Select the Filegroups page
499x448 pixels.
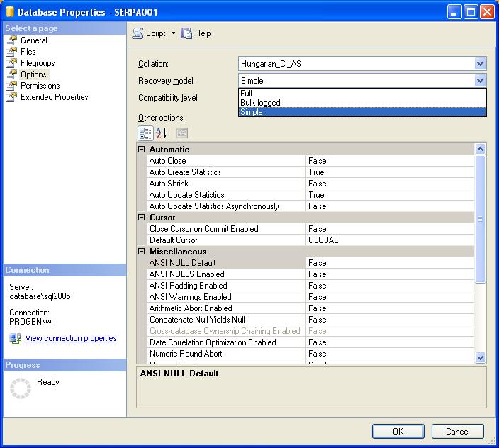[x=38, y=63]
